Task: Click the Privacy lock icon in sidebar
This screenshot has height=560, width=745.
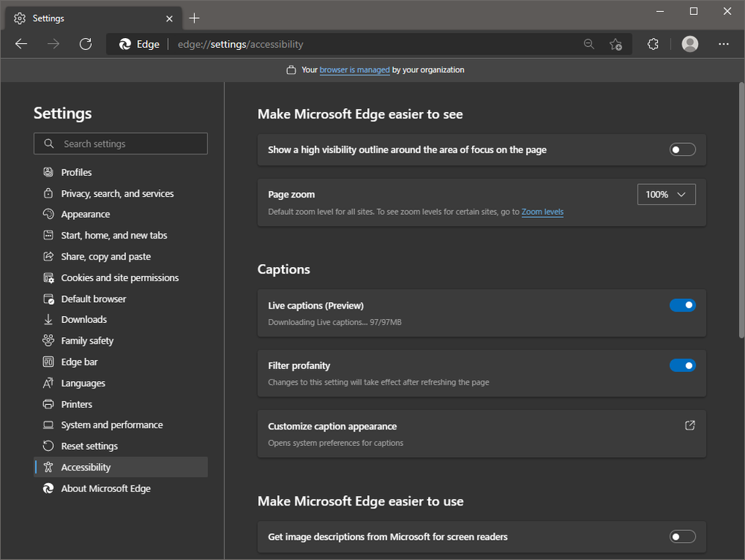Action: (48, 193)
